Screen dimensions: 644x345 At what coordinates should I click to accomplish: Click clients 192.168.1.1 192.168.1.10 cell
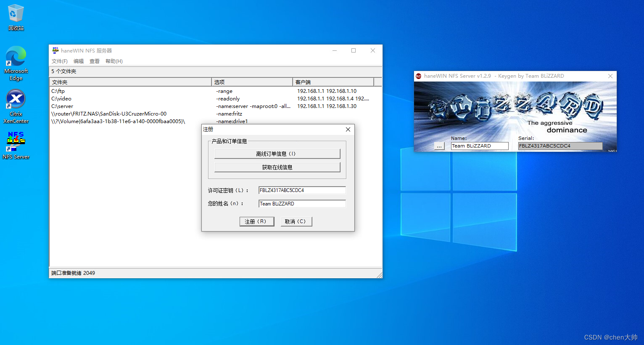coord(327,91)
